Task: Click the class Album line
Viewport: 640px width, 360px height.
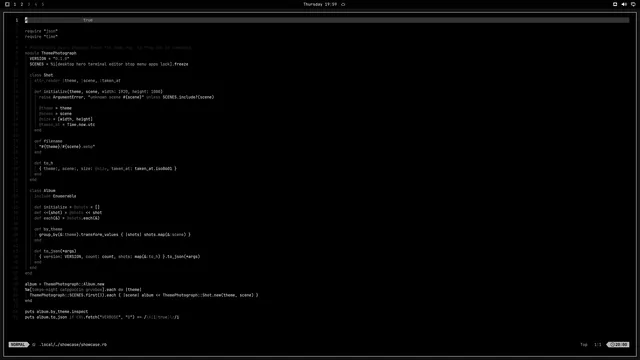Action: 42,191
